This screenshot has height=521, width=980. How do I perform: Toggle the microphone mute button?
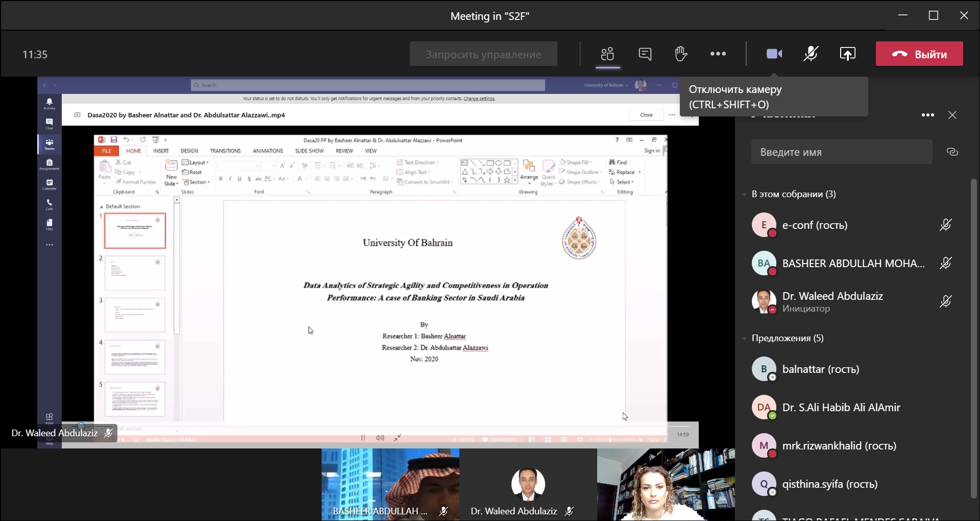[811, 54]
